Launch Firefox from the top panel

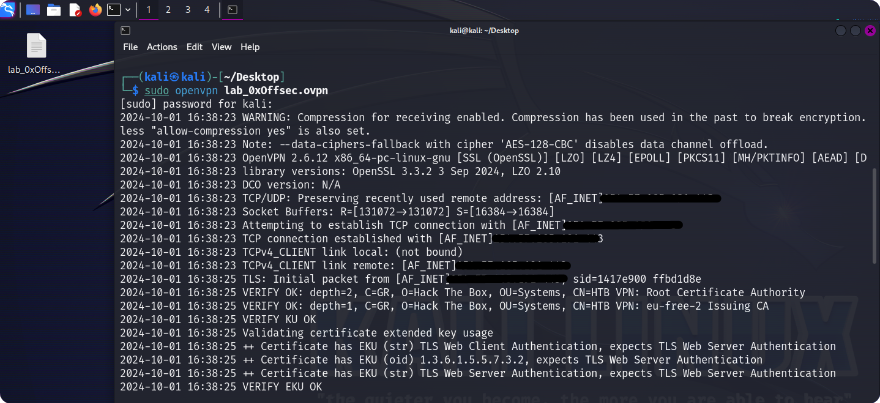tap(96, 10)
